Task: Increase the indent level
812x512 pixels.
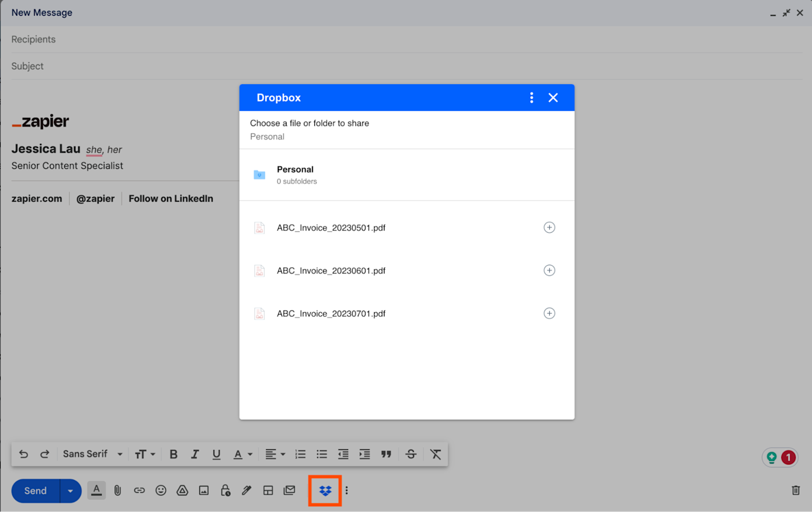Action: (365, 454)
